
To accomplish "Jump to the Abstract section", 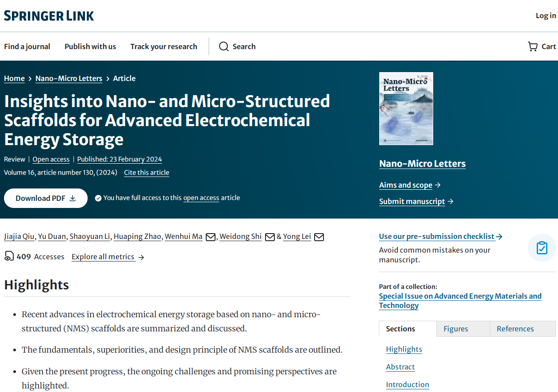I will [400, 367].
